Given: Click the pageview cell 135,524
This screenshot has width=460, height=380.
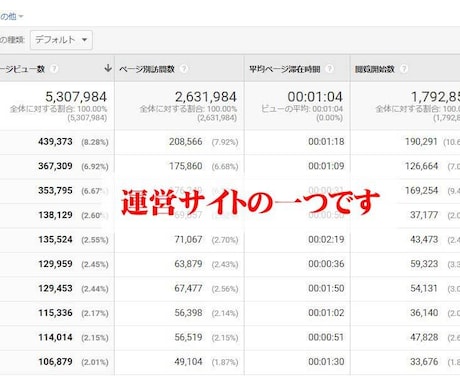Looking at the screenshot, I should point(55,240).
